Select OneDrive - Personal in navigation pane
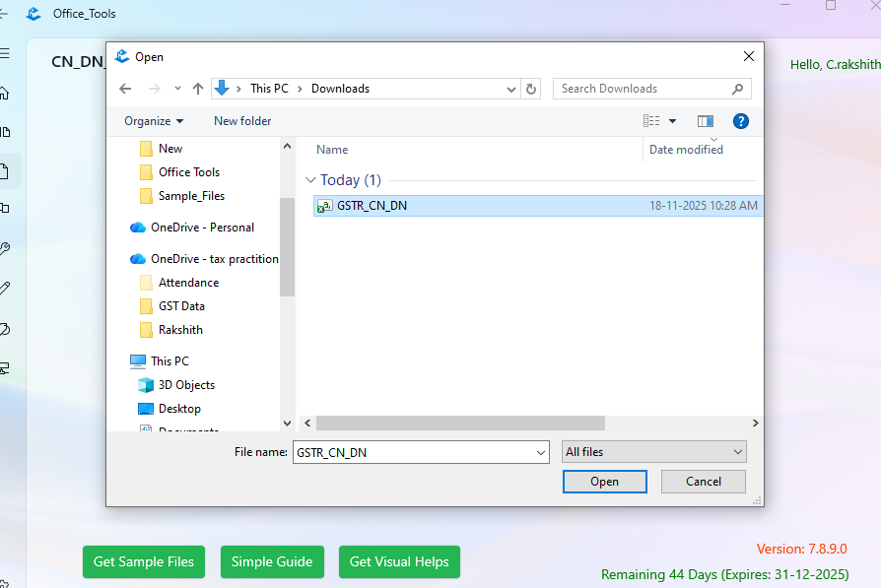This screenshot has width=881, height=588. (x=202, y=228)
